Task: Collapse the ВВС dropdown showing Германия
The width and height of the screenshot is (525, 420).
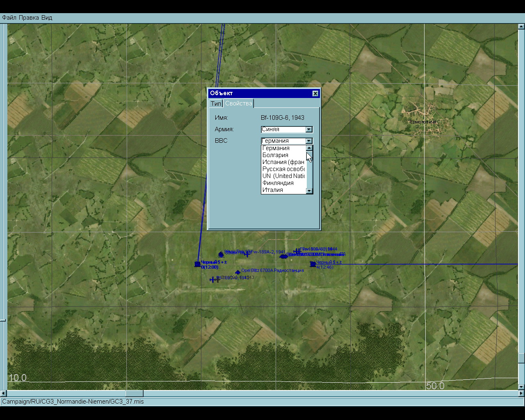Action: tap(309, 141)
